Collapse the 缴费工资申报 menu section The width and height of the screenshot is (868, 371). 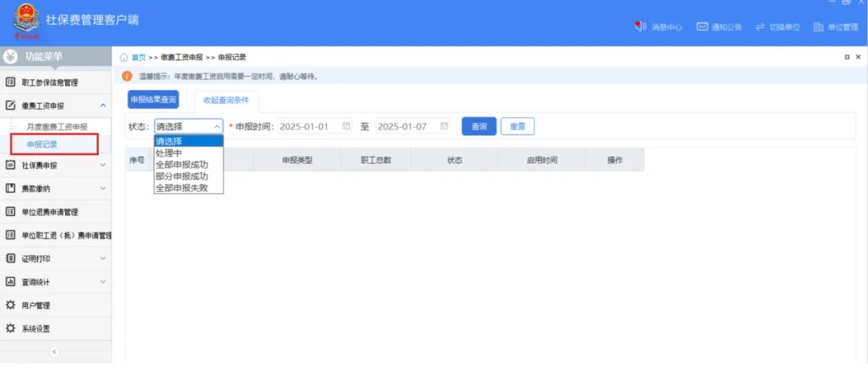coord(102,105)
